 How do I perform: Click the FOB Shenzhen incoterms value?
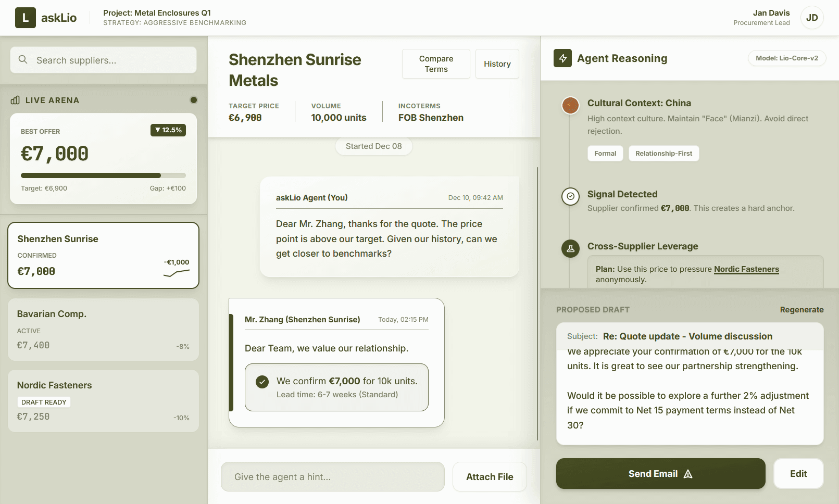[431, 118]
